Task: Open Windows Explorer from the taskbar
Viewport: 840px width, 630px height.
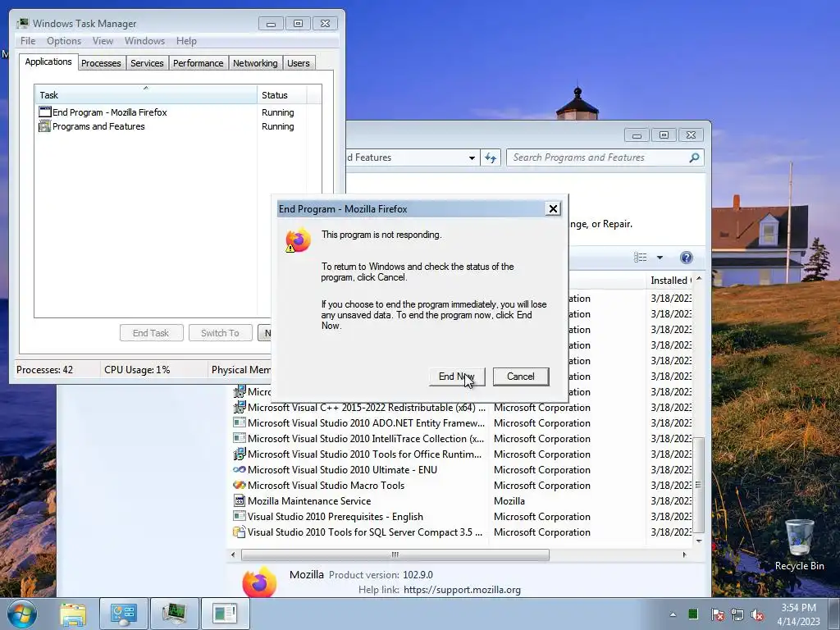Action: (x=73, y=614)
